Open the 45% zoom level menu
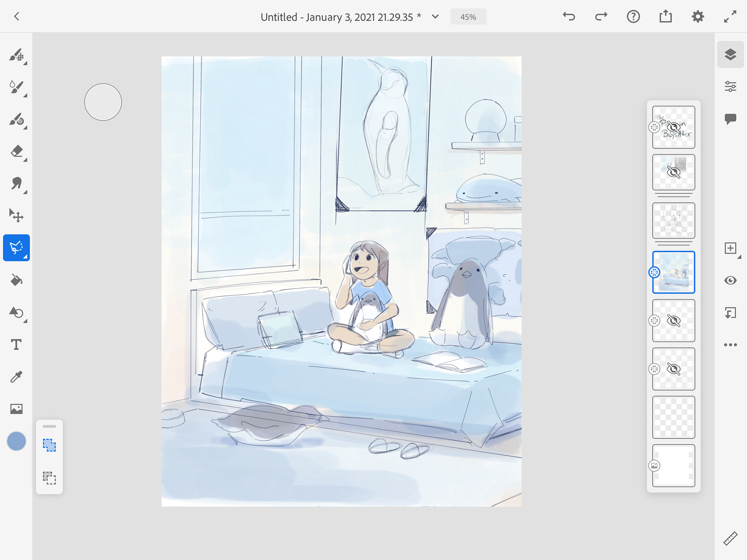Screen dimensions: 747x560 pyautogui.click(x=468, y=17)
